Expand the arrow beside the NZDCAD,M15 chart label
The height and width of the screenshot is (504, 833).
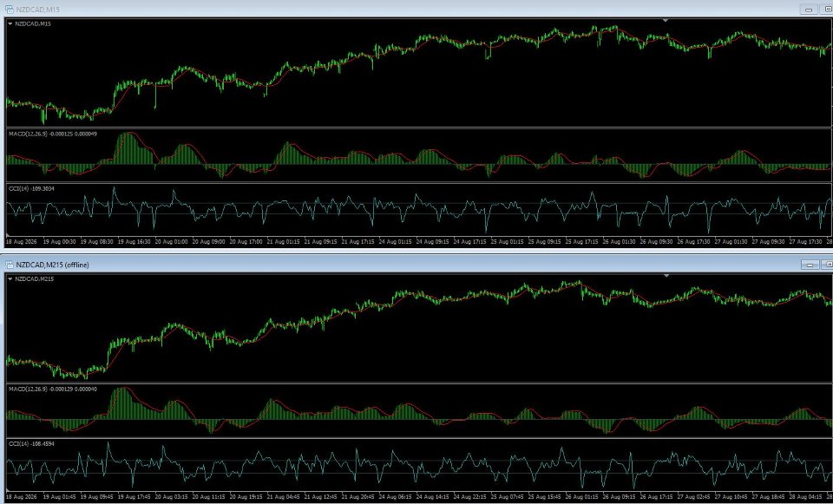tap(10, 24)
